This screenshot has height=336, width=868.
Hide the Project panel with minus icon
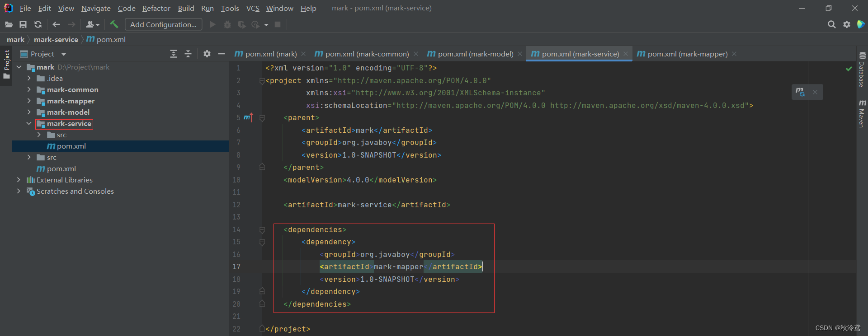pos(222,54)
